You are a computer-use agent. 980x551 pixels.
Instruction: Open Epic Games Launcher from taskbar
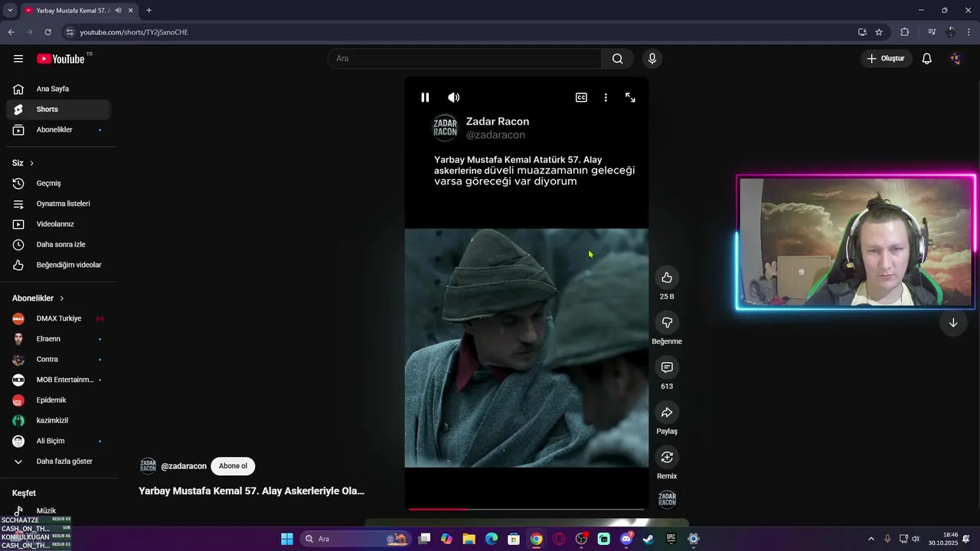(671, 539)
